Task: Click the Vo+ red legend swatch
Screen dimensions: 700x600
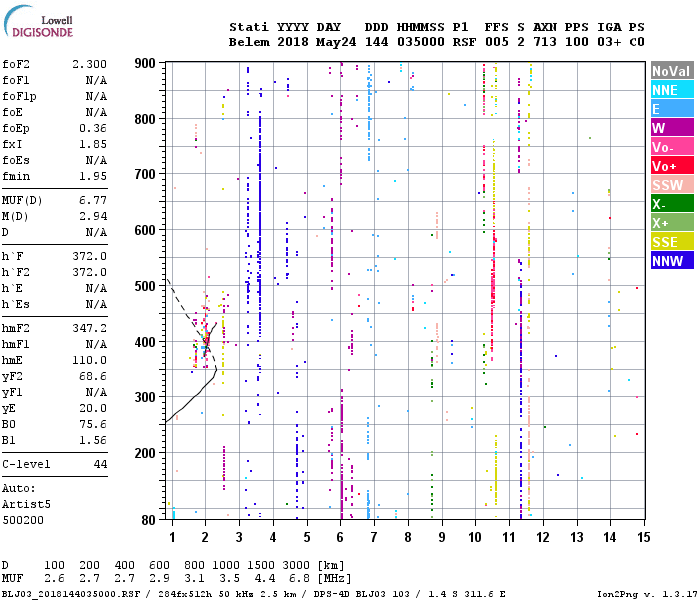Action: (x=672, y=166)
